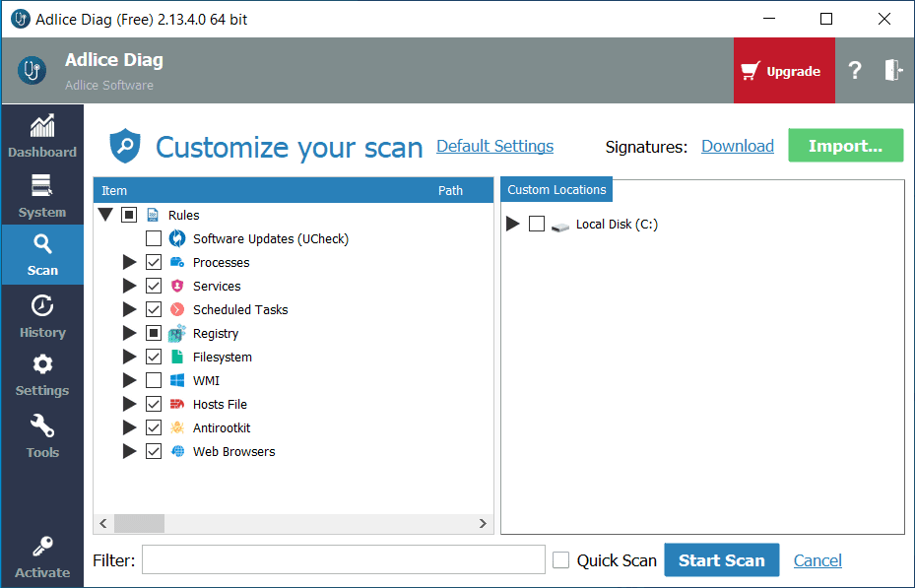Image resolution: width=915 pixels, height=588 pixels.
Task: Click the Cancel link
Action: 817,560
